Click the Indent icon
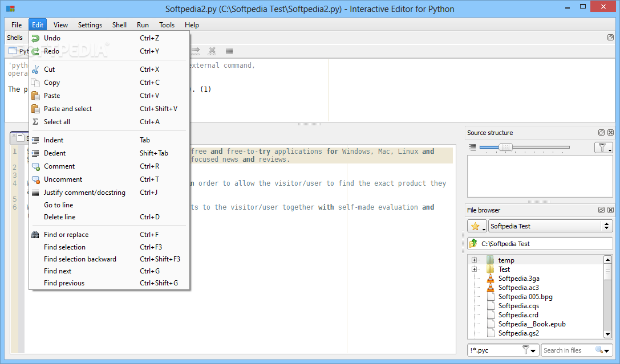This screenshot has width=620, height=364. 35,140
